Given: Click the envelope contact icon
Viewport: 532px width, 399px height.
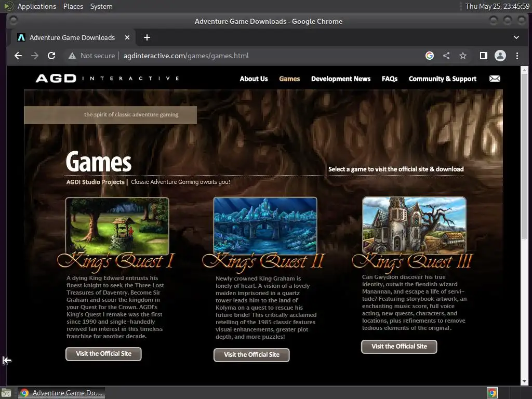Looking at the screenshot, I should click(x=495, y=79).
